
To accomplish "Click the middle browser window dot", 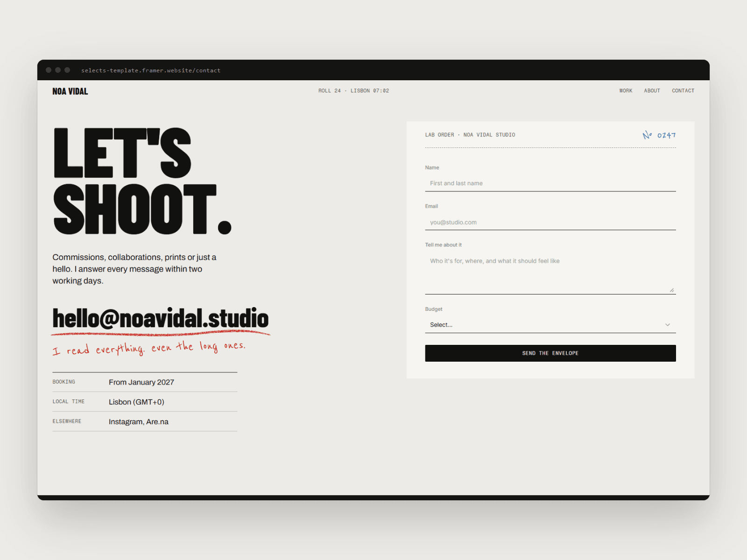I will (x=58, y=70).
